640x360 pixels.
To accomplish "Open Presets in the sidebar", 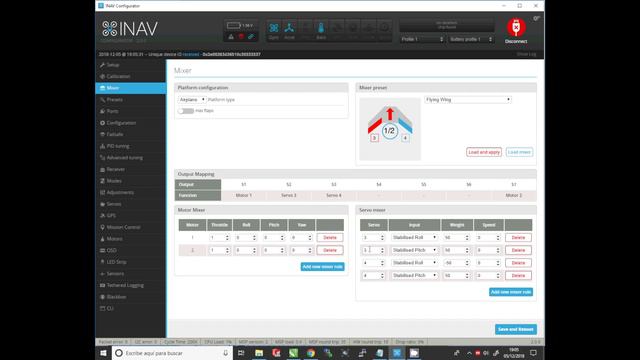I will 131,100.
